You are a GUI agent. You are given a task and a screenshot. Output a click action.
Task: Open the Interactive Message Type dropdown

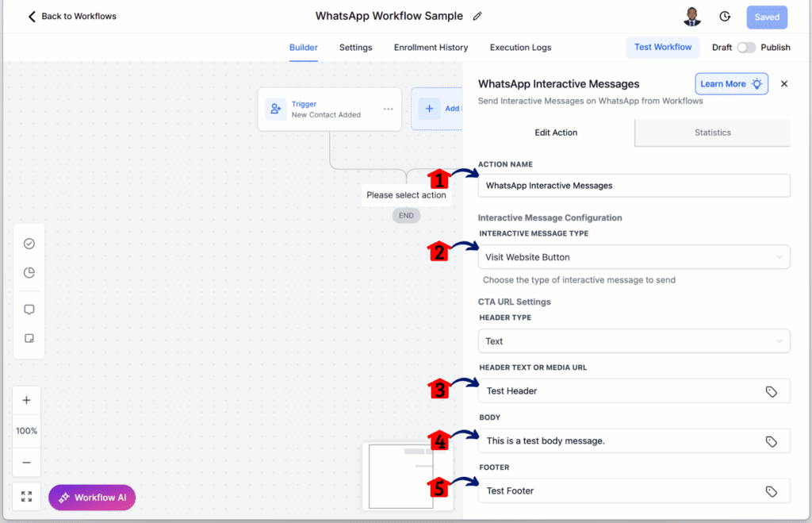pyautogui.click(x=634, y=257)
